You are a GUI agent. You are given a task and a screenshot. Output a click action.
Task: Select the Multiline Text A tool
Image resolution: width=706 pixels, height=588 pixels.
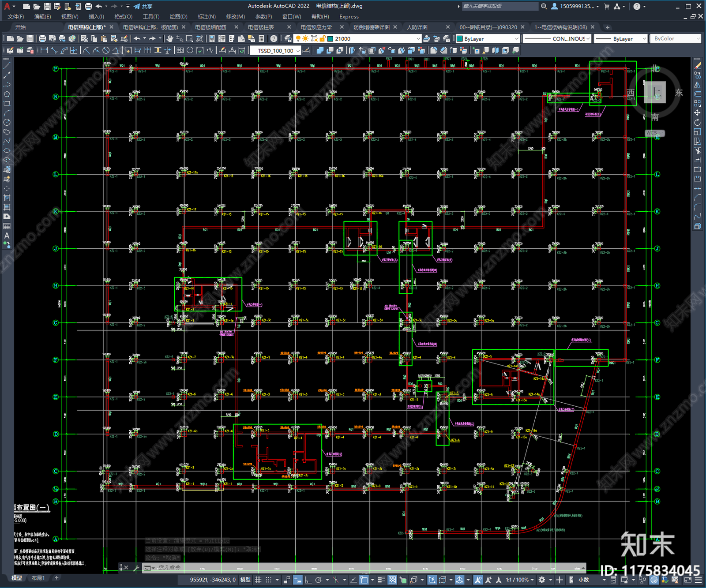click(7, 236)
